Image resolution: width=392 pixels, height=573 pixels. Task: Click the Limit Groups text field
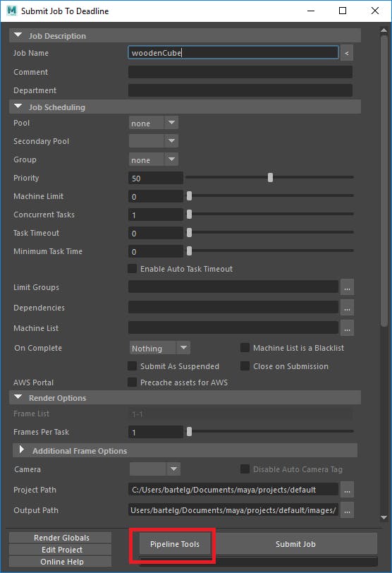point(233,287)
